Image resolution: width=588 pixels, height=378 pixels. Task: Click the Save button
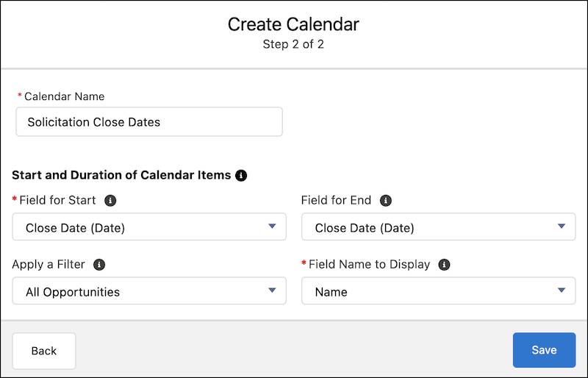(x=544, y=350)
